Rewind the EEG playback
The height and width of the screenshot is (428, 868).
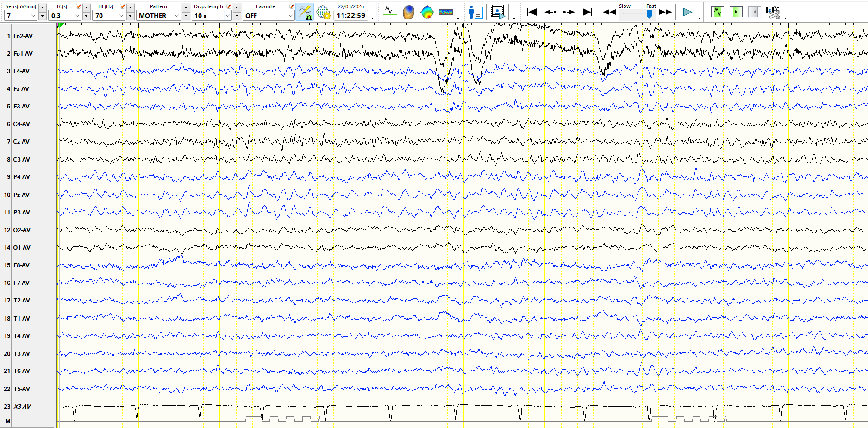(609, 12)
